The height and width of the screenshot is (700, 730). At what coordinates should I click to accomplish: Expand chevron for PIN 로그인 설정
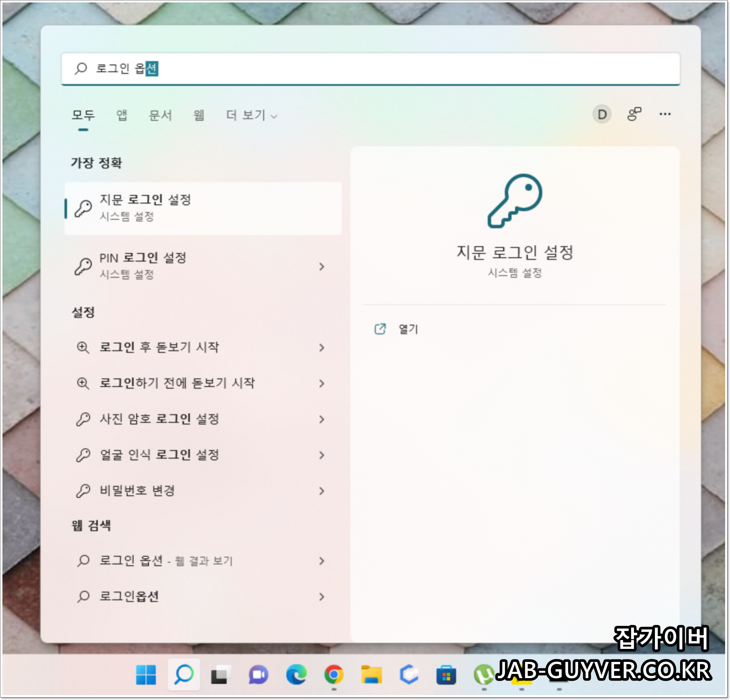pyautogui.click(x=322, y=266)
